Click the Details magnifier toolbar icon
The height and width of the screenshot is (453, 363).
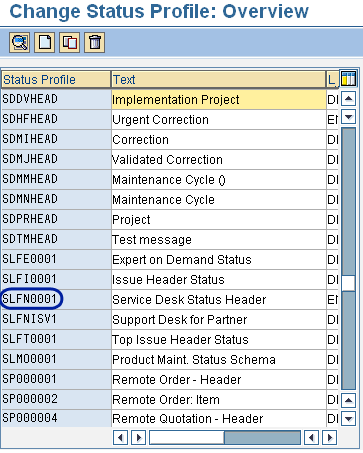20,42
